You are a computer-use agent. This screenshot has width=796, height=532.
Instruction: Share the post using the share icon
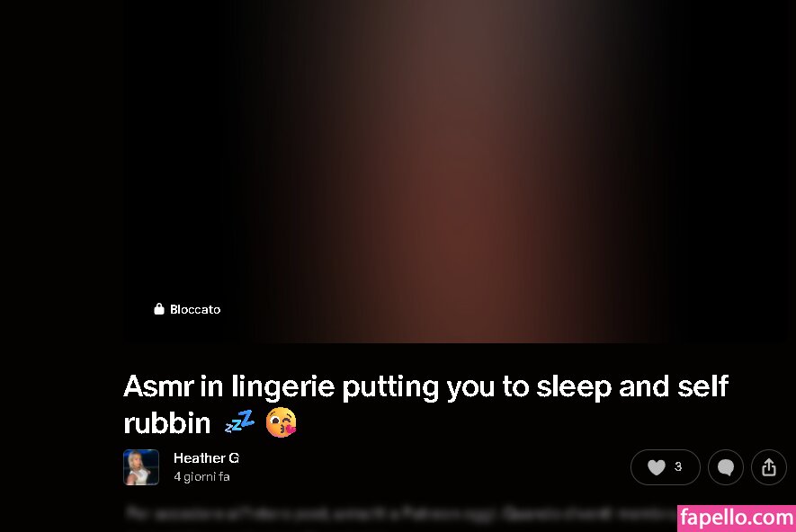click(x=769, y=467)
